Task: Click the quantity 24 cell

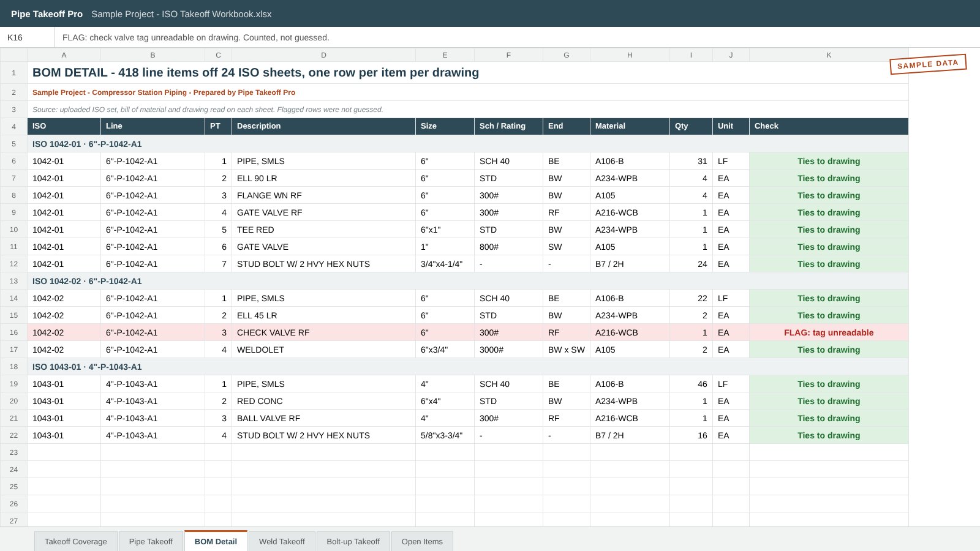Action: pyautogui.click(x=691, y=264)
